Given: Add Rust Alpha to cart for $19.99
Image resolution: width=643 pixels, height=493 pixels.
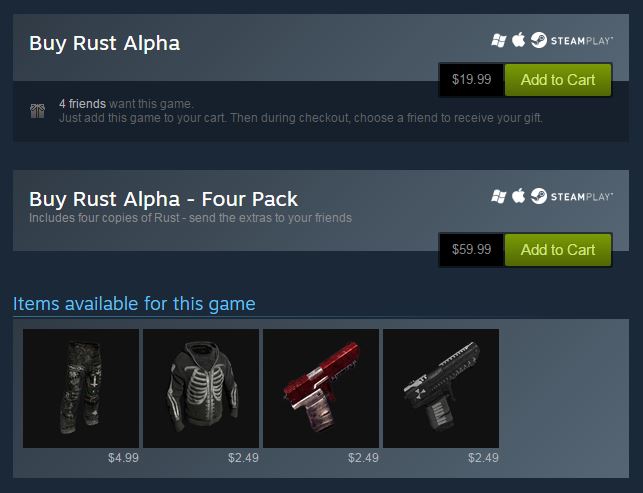Looking at the screenshot, I should [x=558, y=80].
